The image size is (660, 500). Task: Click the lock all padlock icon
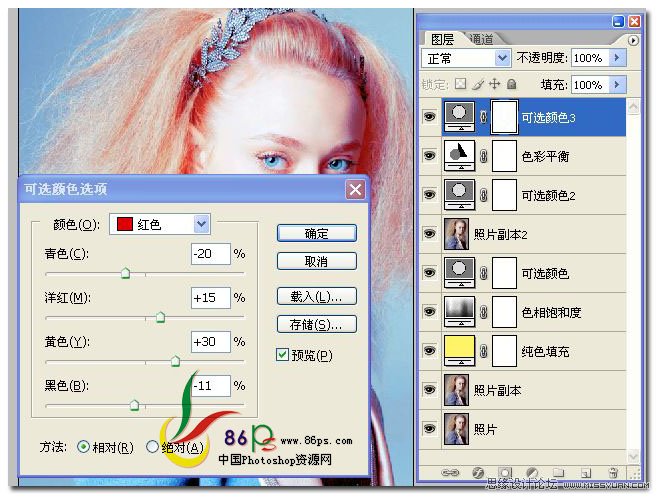pyautogui.click(x=512, y=84)
